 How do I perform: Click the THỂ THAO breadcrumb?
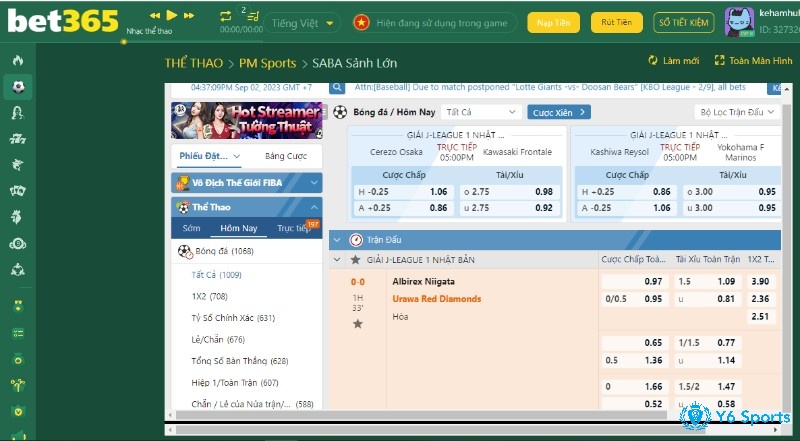coord(194,63)
